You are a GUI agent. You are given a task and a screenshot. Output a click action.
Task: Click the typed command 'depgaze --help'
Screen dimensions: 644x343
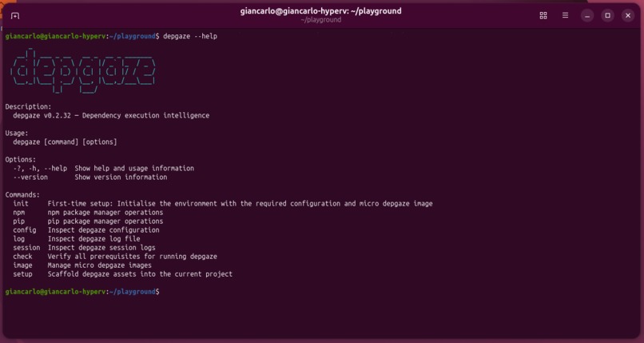(x=190, y=36)
